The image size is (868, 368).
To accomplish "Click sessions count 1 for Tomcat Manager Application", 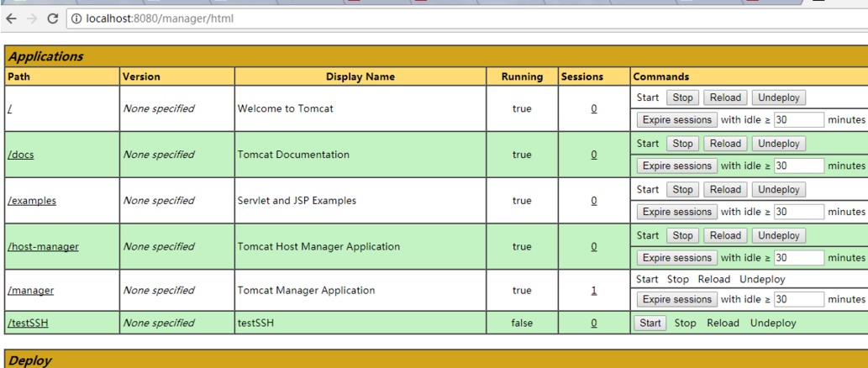I will coord(593,290).
